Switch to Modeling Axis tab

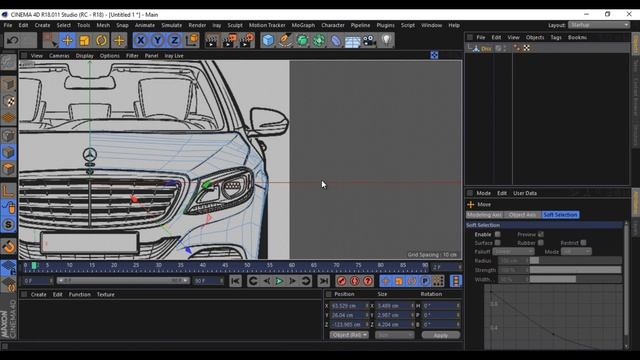(x=484, y=215)
